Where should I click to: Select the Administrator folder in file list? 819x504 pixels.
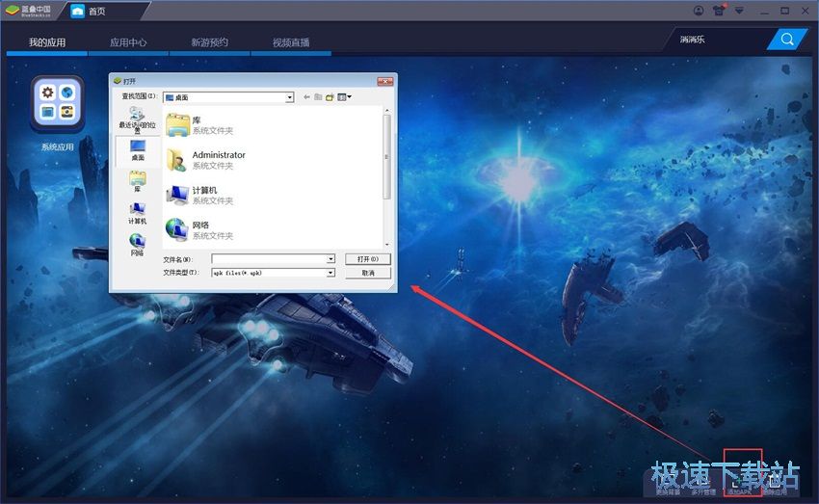click(x=205, y=160)
